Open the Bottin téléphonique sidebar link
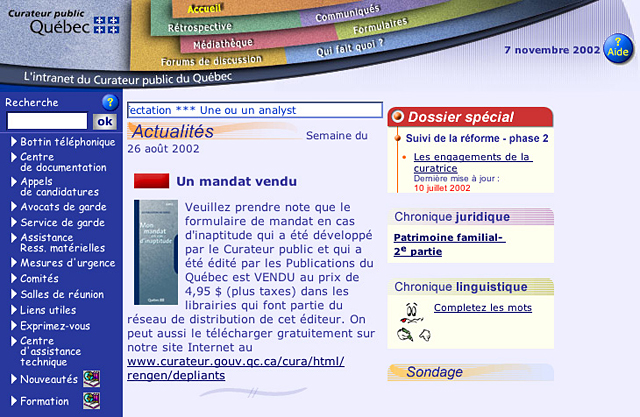Image resolution: width=640 pixels, height=417 pixels. click(68, 142)
